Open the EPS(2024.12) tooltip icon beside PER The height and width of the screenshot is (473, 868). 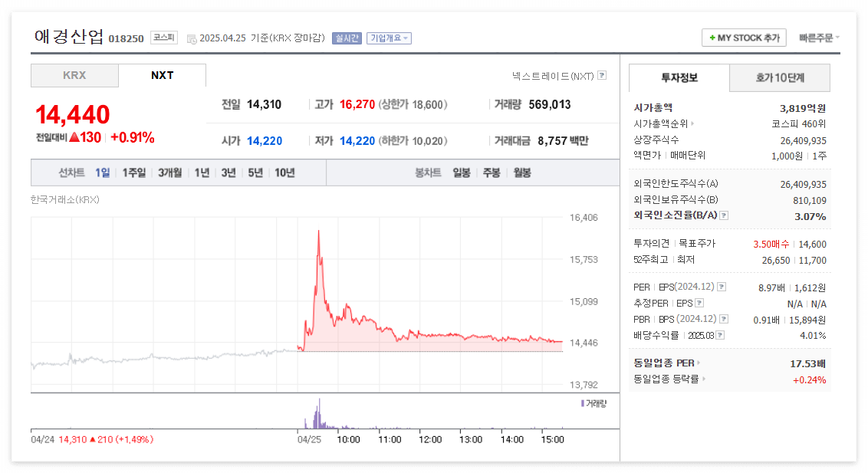[x=721, y=287]
